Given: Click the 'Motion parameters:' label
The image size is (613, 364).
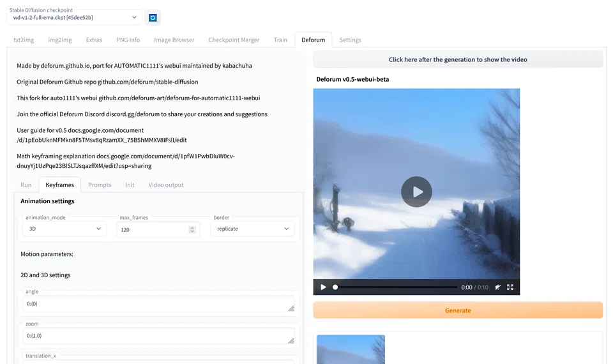Looking at the screenshot, I should [x=47, y=254].
